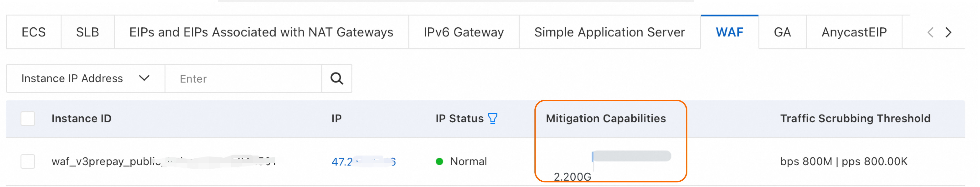Go to next tabs with right arrow
This screenshot has width=980, height=187.
948,33
